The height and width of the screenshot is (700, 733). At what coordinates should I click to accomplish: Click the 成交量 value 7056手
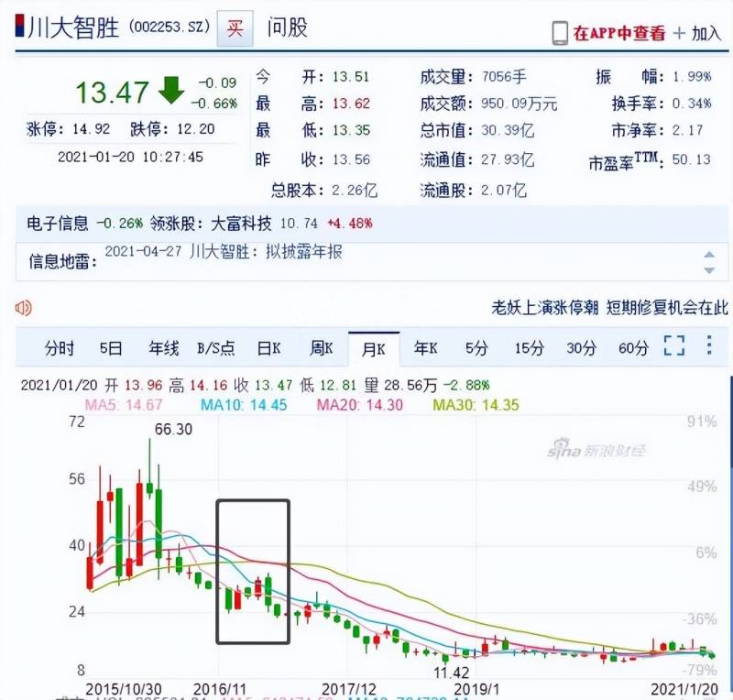click(504, 76)
